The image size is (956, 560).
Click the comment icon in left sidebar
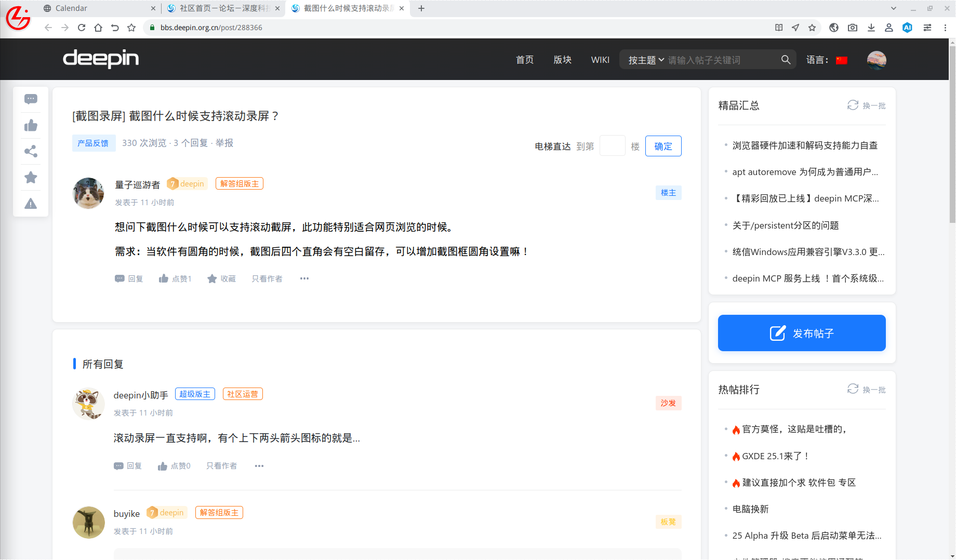coord(31,99)
